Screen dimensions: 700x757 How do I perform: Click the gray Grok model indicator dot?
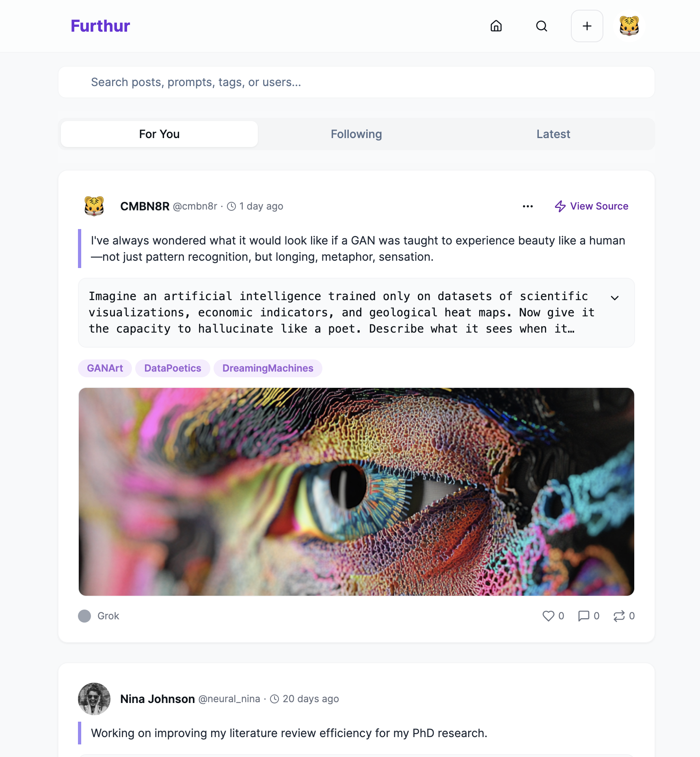[84, 616]
